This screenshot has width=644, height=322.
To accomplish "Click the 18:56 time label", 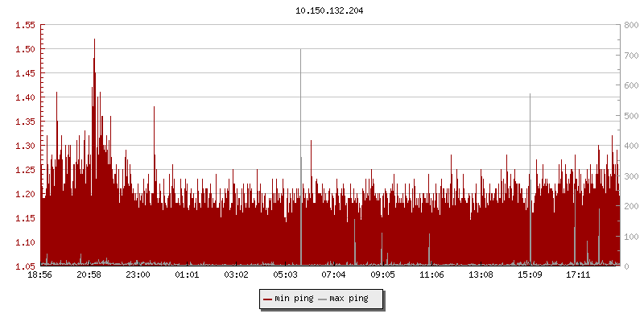I will 40,275.
